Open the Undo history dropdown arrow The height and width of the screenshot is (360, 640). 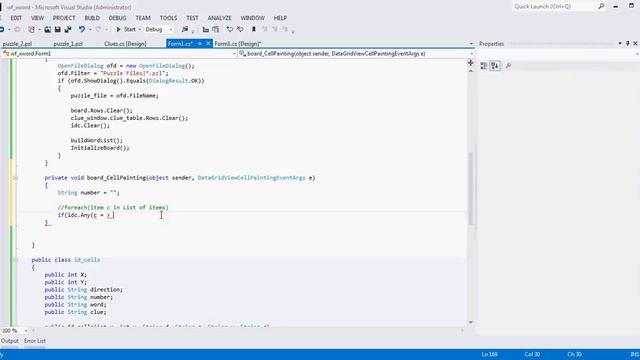pyautogui.click(x=90, y=29)
